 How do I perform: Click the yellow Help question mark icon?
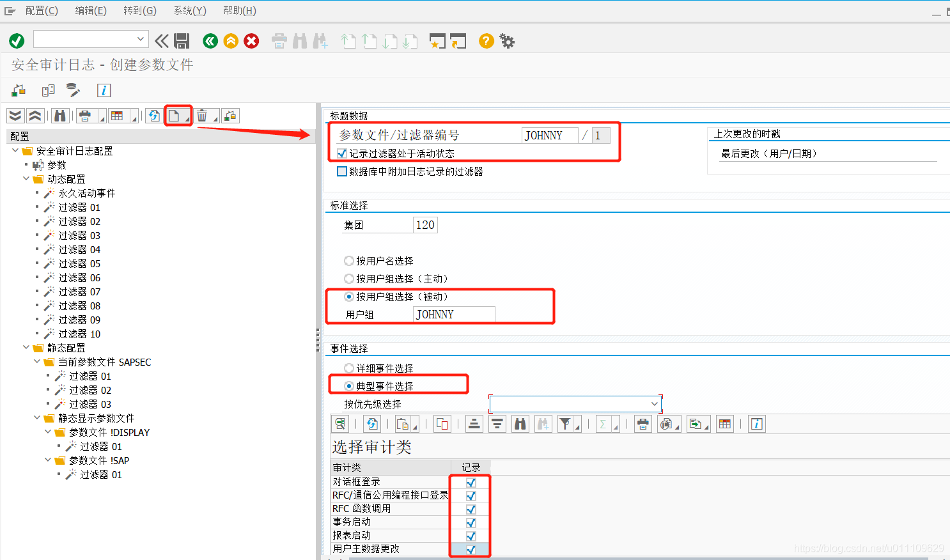487,41
